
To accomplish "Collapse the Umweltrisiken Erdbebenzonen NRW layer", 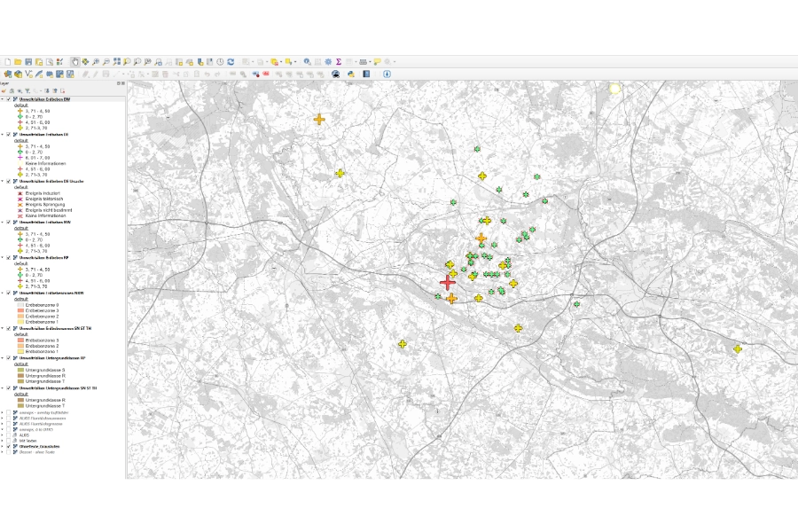I will point(3,293).
